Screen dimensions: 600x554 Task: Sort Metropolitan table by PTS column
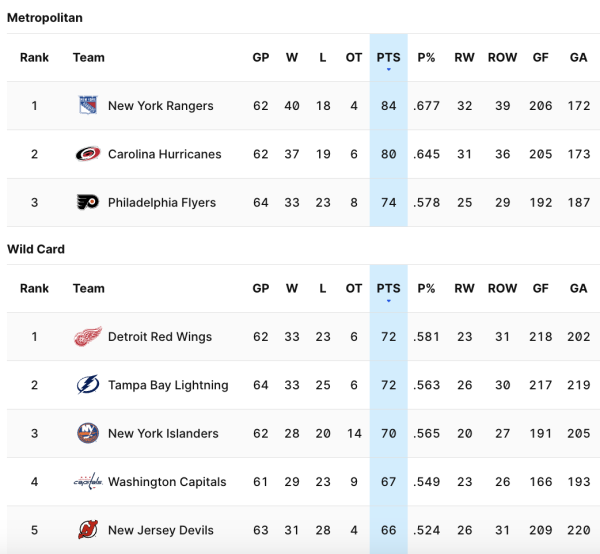388,58
